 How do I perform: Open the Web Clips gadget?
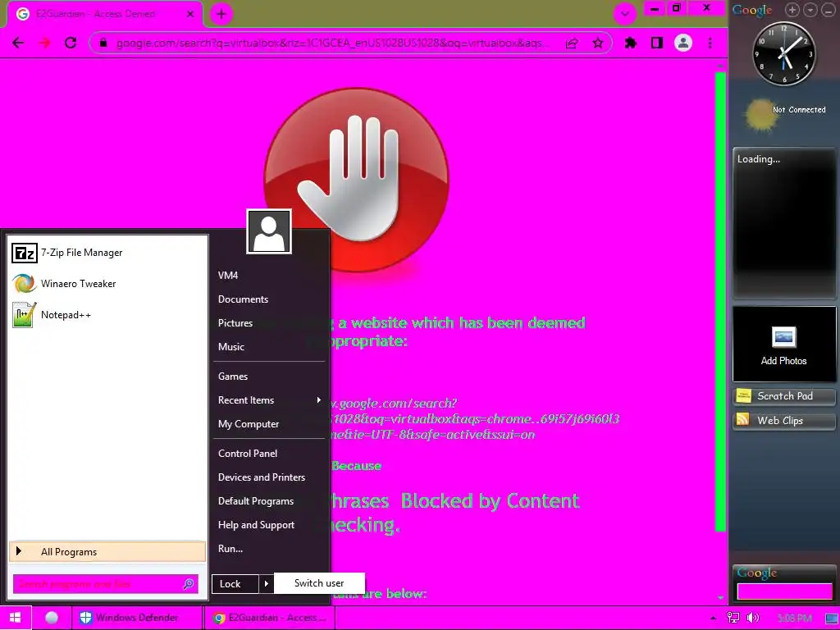point(784,421)
